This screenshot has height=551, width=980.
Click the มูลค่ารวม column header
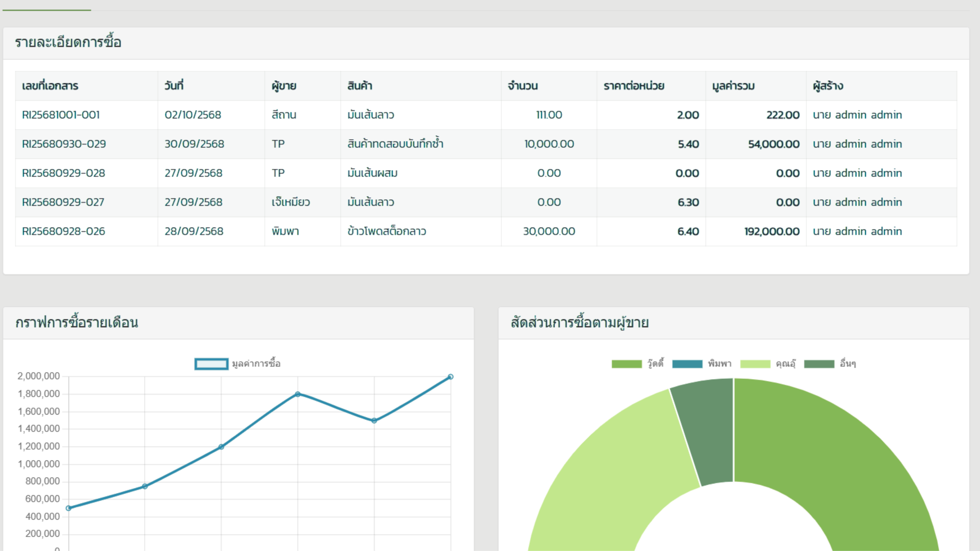click(x=733, y=86)
